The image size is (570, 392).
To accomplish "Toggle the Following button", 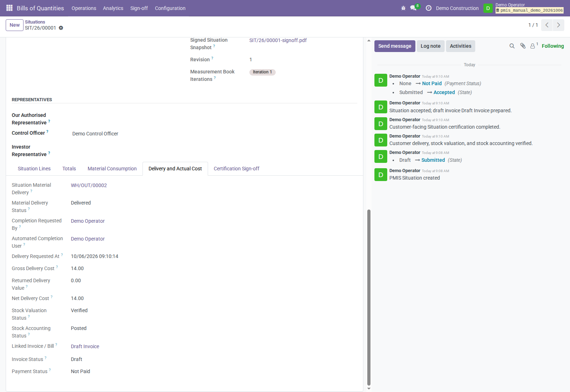I will point(553,46).
